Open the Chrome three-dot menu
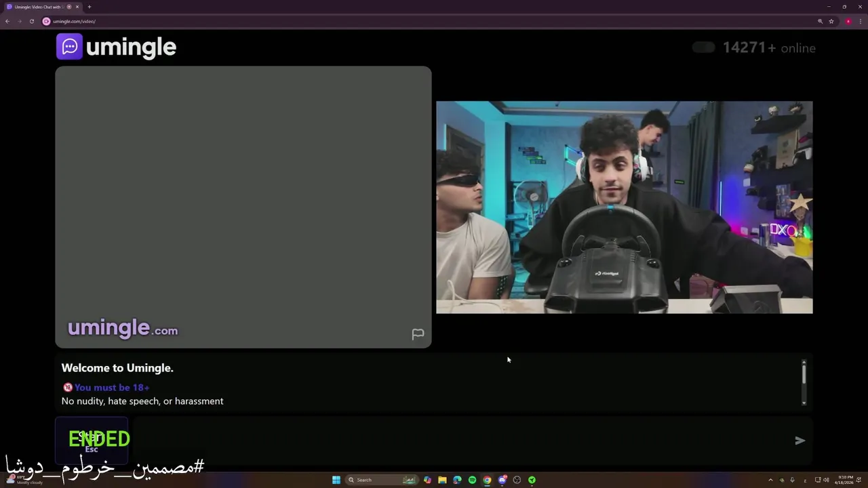Image resolution: width=868 pixels, height=488 pixels. [861, 21]
